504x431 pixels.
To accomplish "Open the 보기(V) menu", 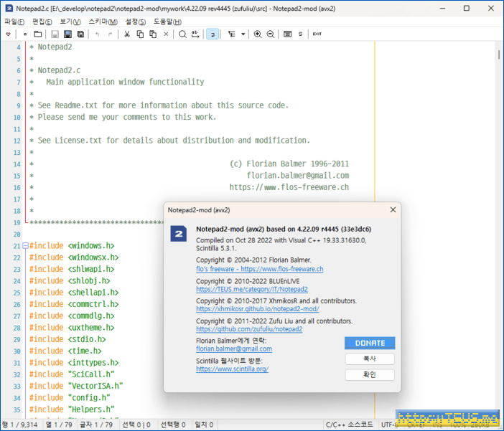I will [70, 22].
